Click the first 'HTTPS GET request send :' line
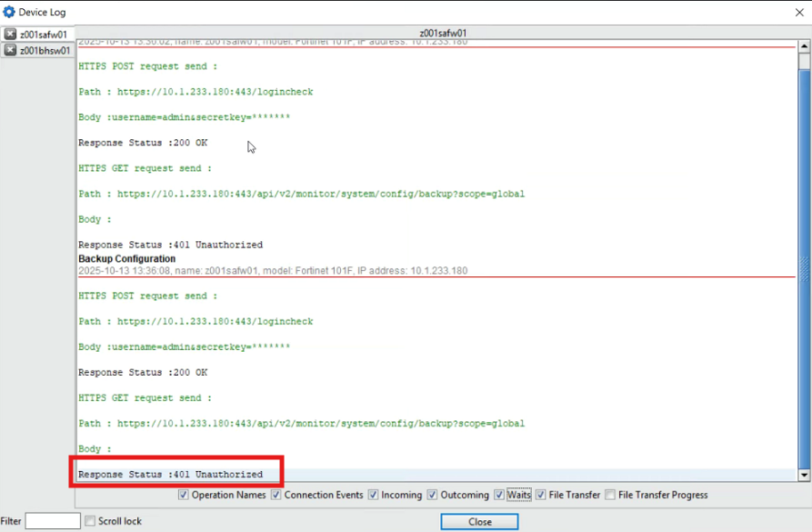Viewport: 812px width, 532px height. pos(145,168)
